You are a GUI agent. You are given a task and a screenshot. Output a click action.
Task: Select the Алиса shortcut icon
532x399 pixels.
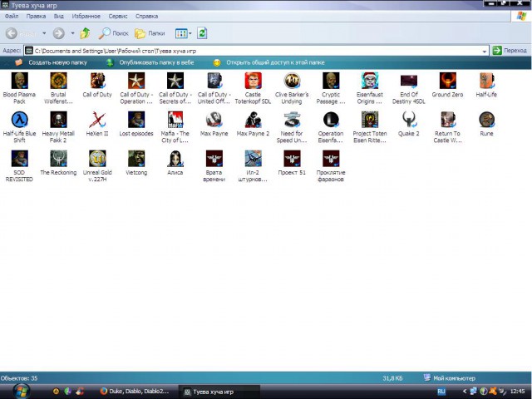(x=175, y=159)
